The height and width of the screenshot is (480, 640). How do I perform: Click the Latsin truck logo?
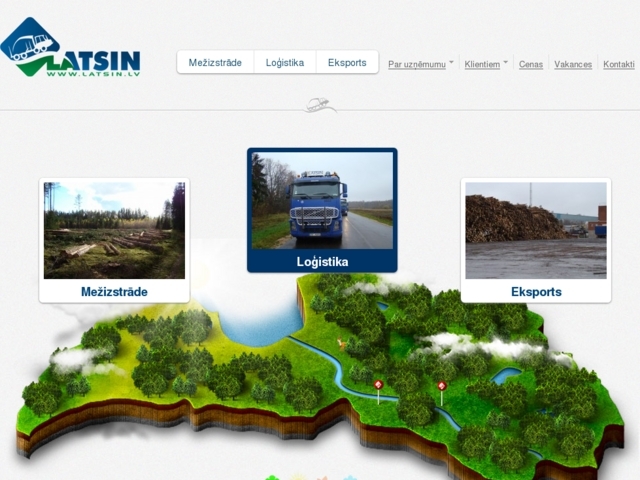(x=68, y=49)
